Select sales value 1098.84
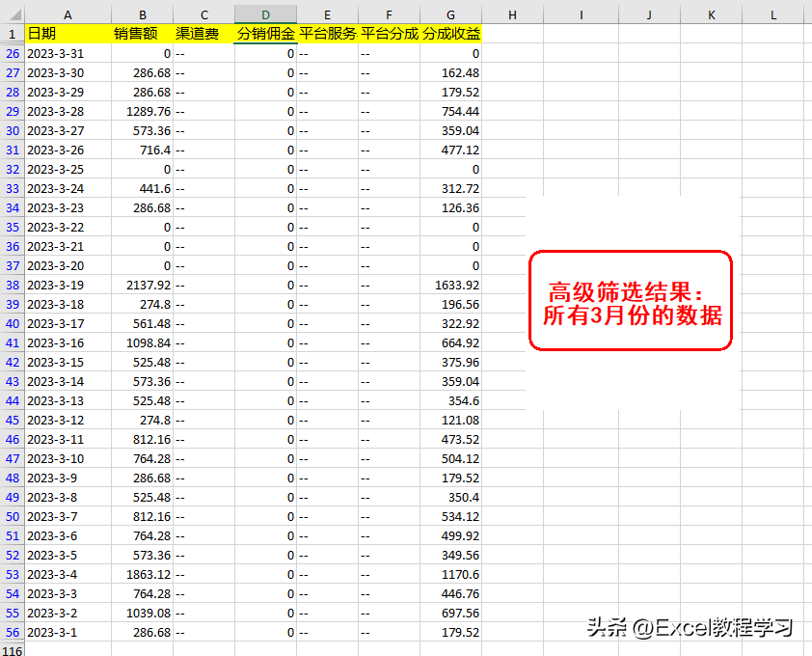812x656 pixels. pyautogui.click(x=143, y=343)
